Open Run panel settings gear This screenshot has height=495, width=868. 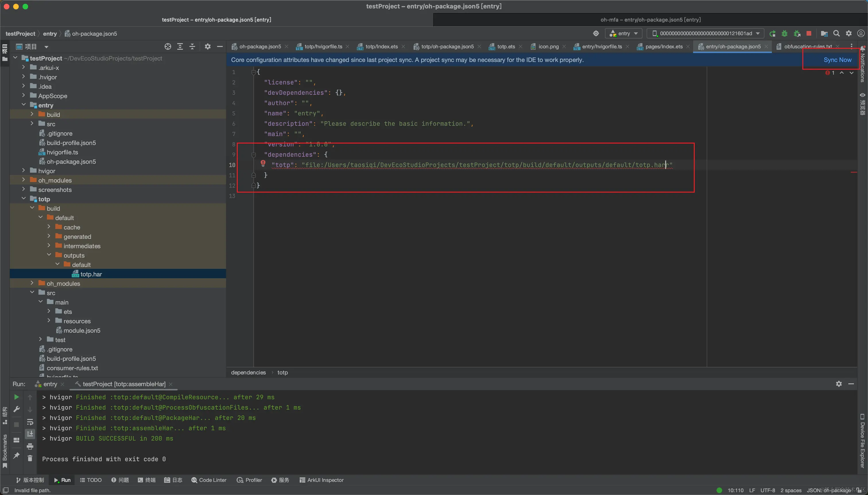coord(839,384)
